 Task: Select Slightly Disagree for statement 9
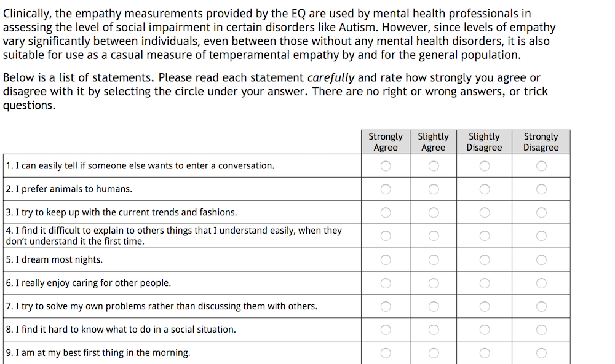[x=485, y=353]
